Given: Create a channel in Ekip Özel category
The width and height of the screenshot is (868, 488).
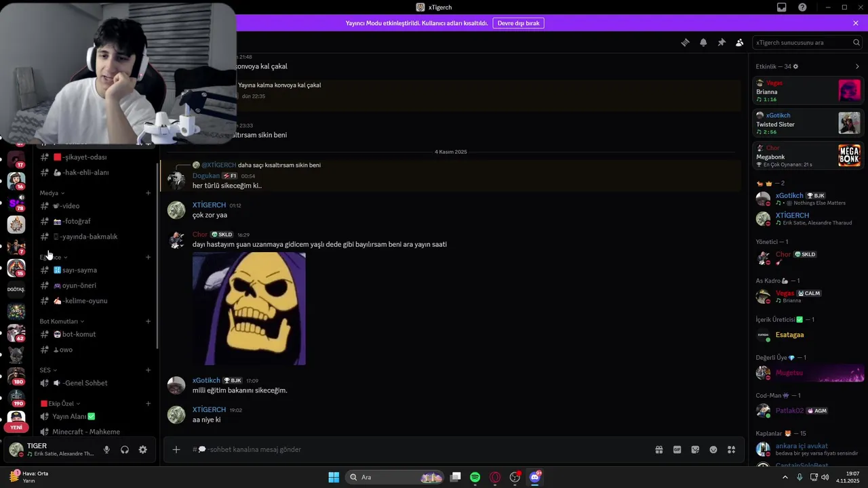Looking at the screenshot, I should click(x=149, y=403).
